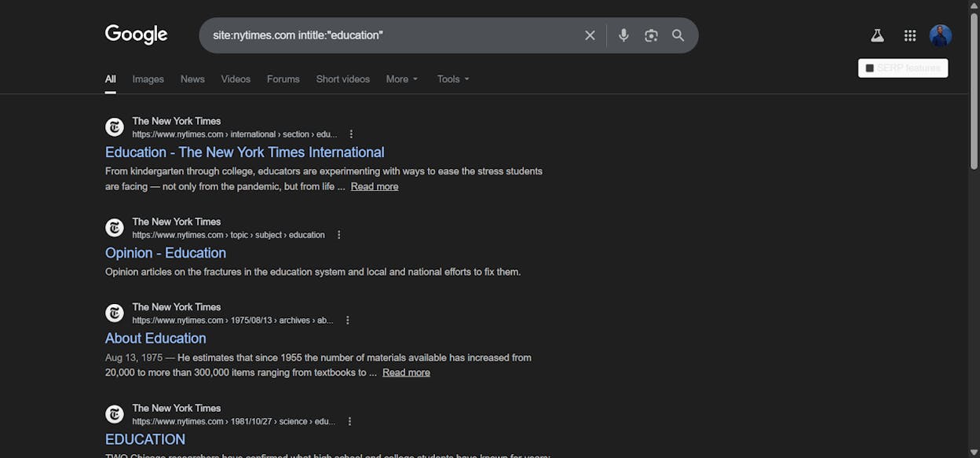Select the All results tab
Viewport: 980px width, 458px height.
click(111, 79)
